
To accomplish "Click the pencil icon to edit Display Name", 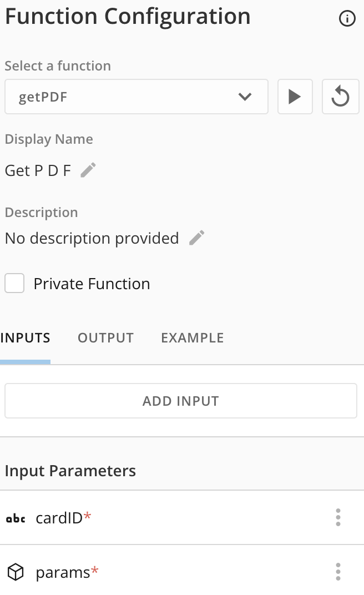I will point(88,171).
